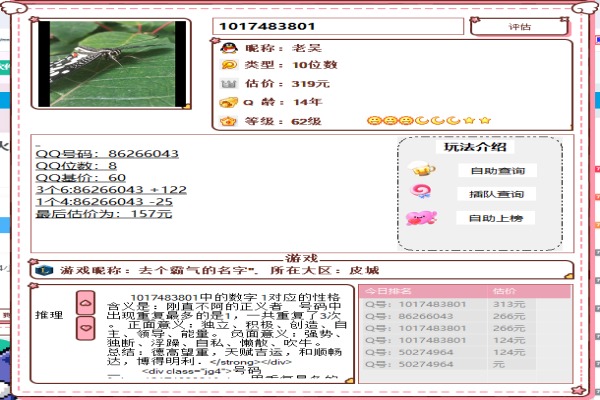Click the crown icon next to 等级

227,121
